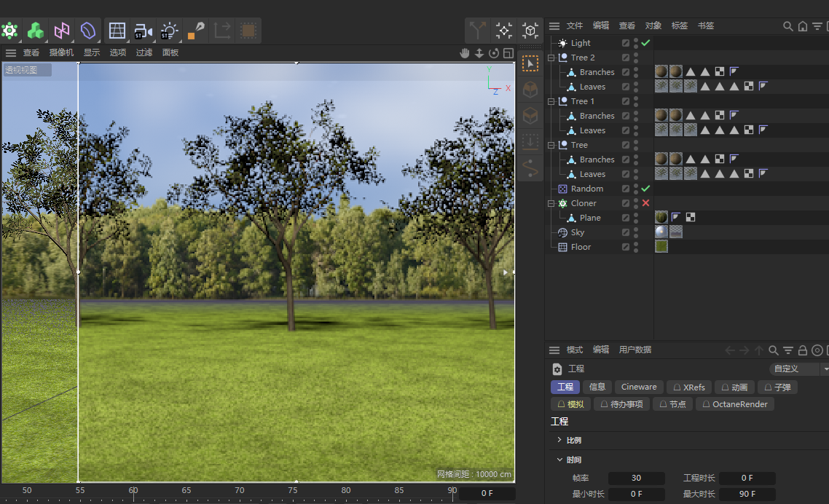
Task: Collapse the Tree 2 hierarchy
Action: point(551,58)
